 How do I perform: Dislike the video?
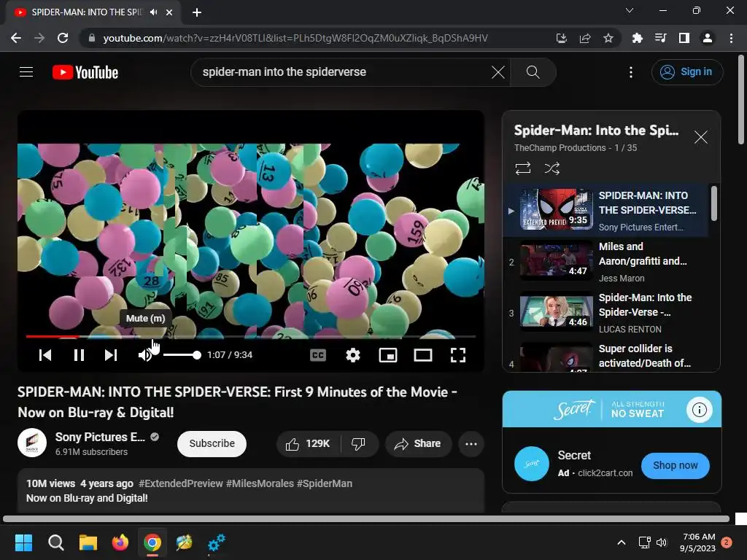pos(359,444)
